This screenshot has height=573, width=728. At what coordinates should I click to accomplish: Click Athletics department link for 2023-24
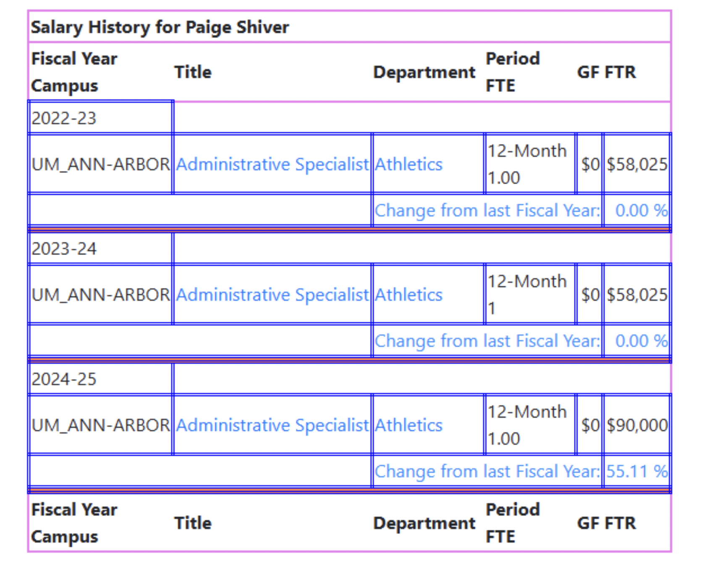pyautogui.click(x=409, y=294)
